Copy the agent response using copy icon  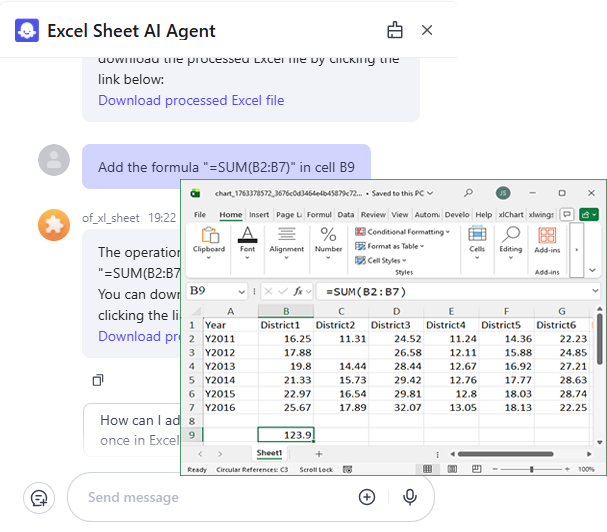click(98, 380)
